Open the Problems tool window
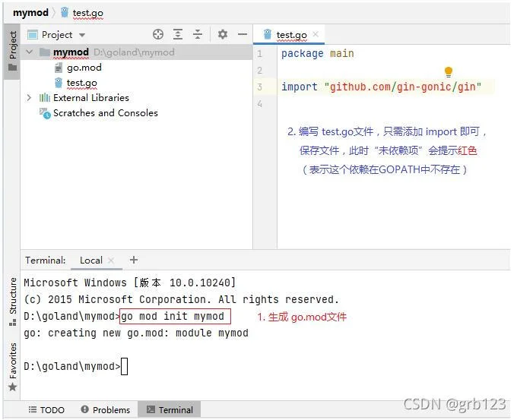This screenshot has height=420, width=517. (x=106, y=410)
